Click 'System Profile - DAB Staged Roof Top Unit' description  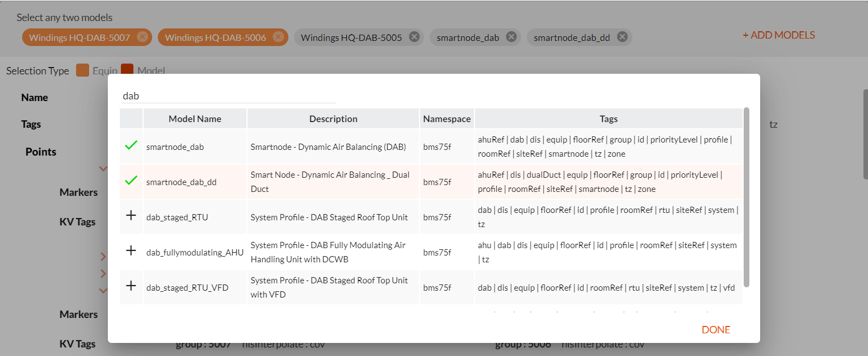point(329,217)
